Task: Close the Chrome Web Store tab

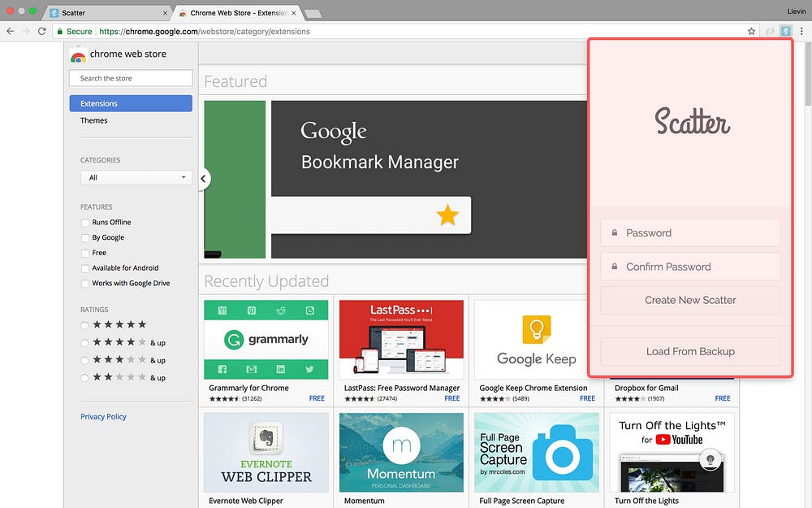Action: point(294,13)
